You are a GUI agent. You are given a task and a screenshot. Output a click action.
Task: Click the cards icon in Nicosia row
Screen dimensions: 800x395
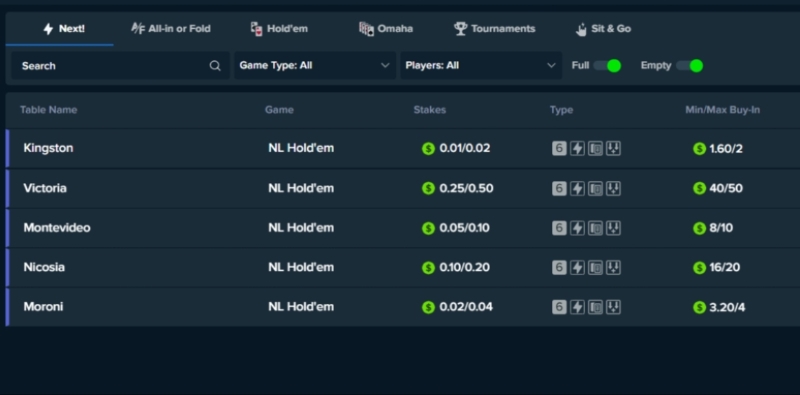(595, 267)
